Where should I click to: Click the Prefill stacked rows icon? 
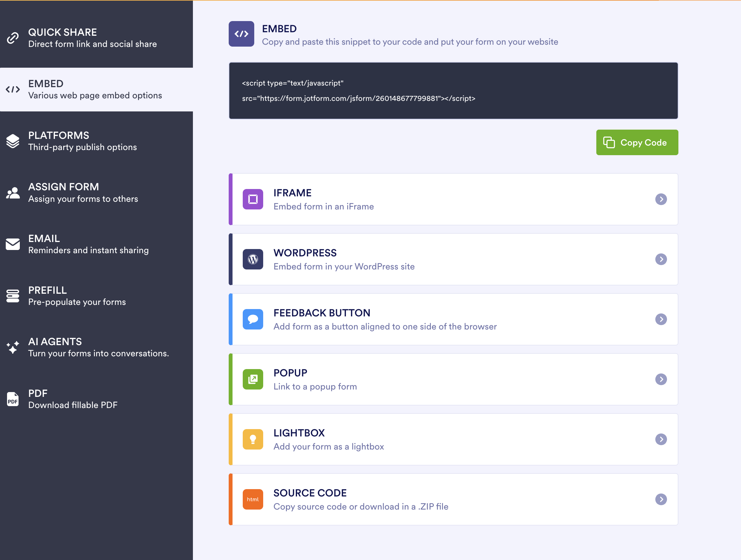click(x=13, y=296)
